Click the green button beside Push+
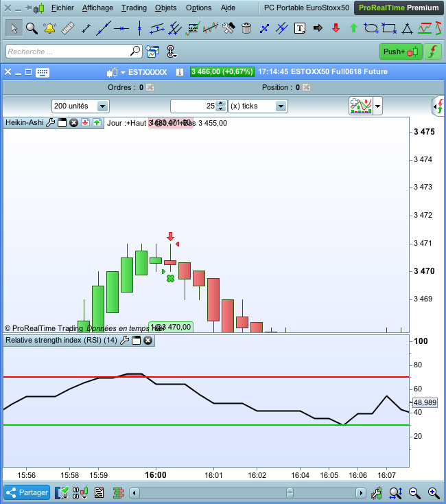 [432, 51]
